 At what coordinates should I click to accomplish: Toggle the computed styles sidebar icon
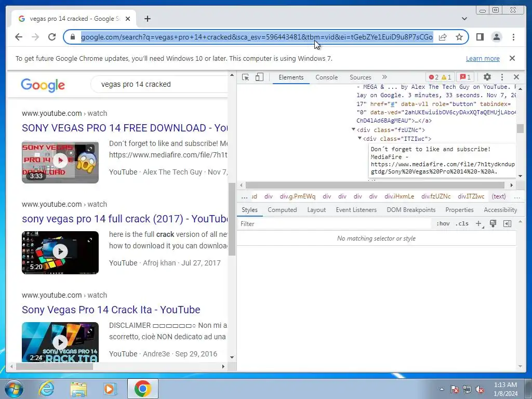pos(507,223)
